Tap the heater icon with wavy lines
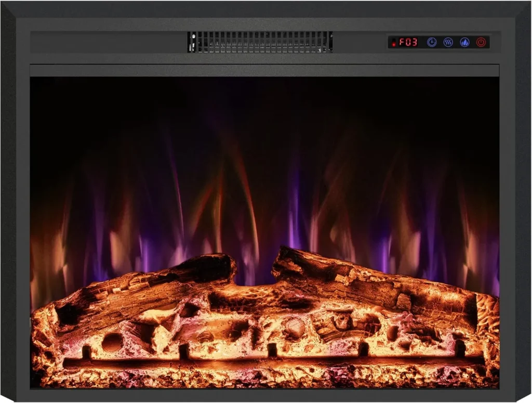 tap(448, 42)
